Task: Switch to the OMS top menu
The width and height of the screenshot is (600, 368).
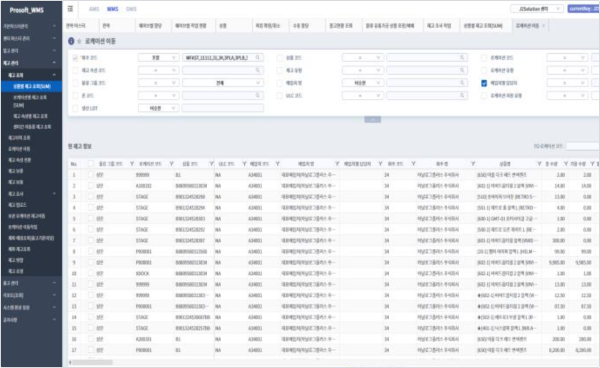Action: point(131,9)
